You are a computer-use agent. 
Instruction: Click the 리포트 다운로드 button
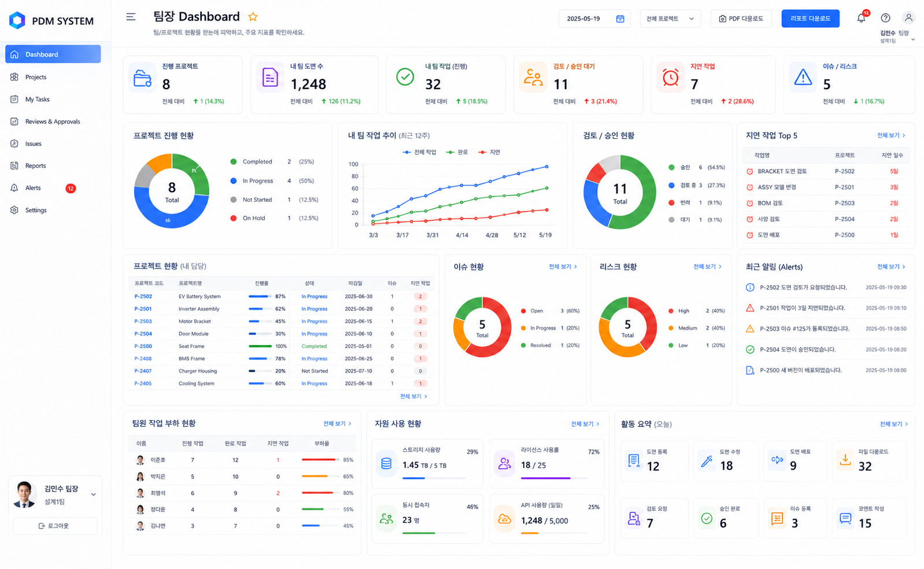point(810,19)
